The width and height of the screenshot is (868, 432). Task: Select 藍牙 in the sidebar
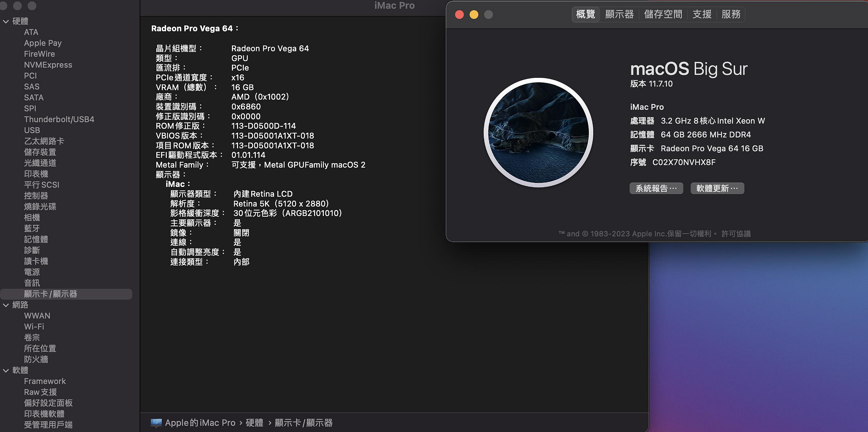pyautogui.click(x=32, y=229)
